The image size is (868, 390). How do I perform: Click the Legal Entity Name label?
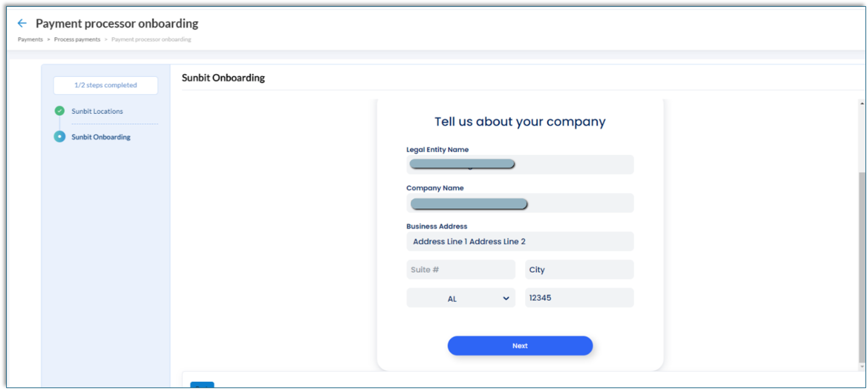coord(437,150)
